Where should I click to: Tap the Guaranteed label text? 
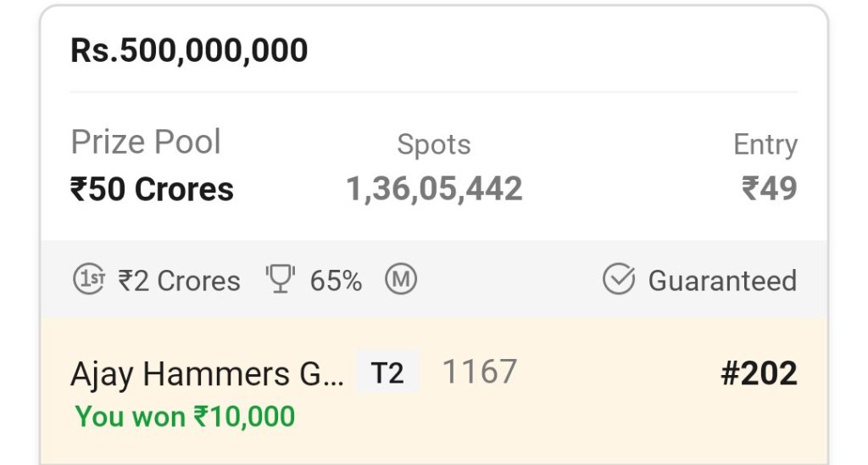[722, 281]
